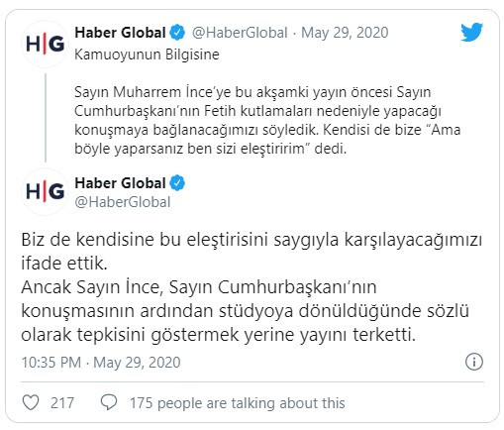Screen dimensions: 504x430
Task: Like the tweet with the heart icon
Action: pyautogui.click(x=31, y=402)
